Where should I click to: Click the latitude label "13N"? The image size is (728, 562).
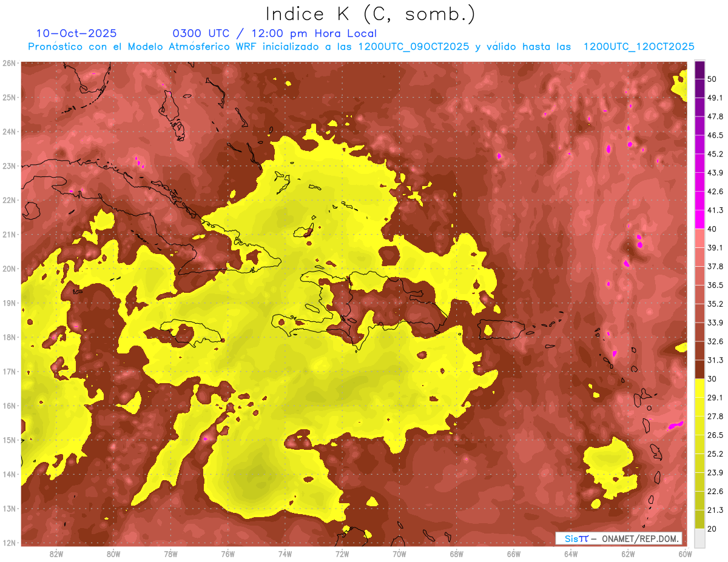pyautogui.click(x=9, y=508)
